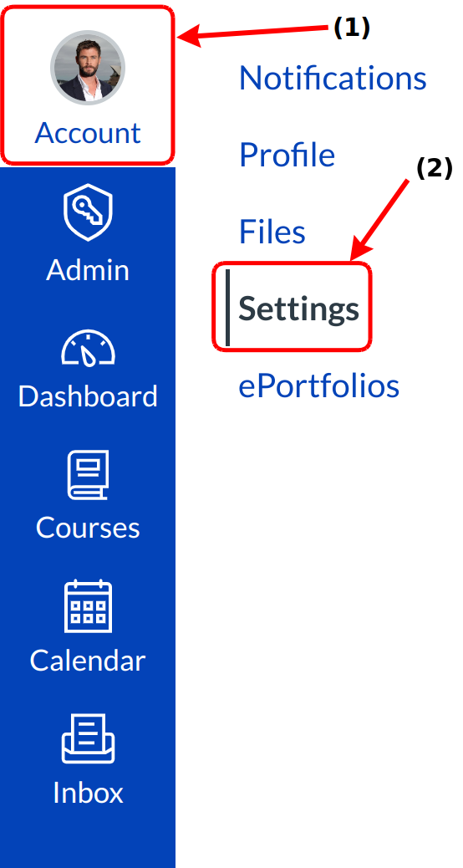Click the dark active indicator beside Settings

click(227, 307)
